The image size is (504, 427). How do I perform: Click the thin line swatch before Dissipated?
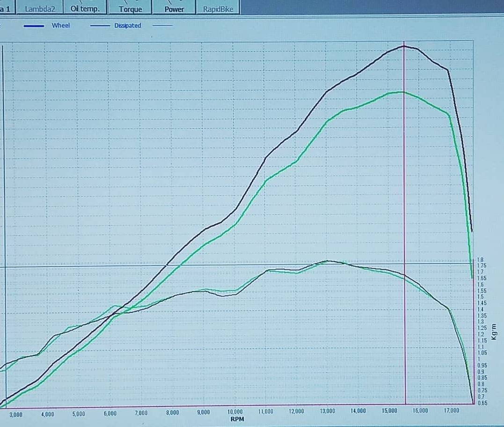pyautogui.click(x=100, y=26)
